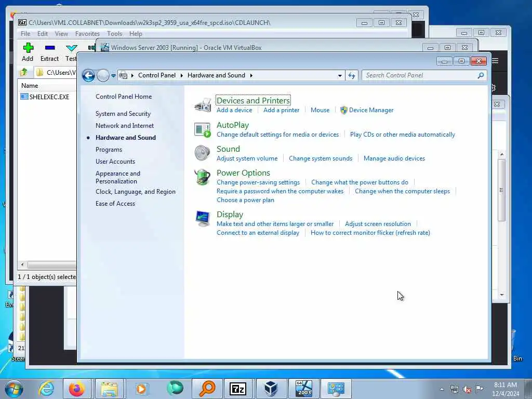Screen dimensions: 532x399
Task: Click the network tray icon
Action: tap(454, 389)
